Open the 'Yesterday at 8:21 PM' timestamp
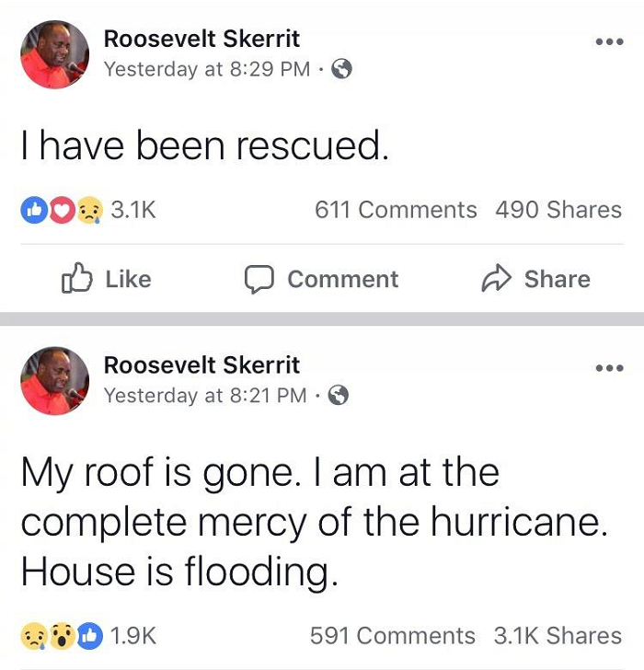The height and width of the screenshot is (670, 644). click(x=205, y=395)
